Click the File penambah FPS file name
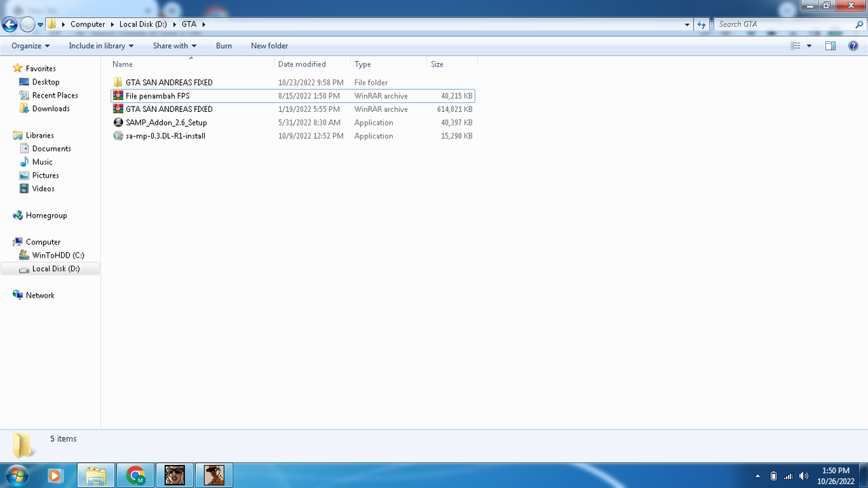868x488 pixels. tap(157, 96)
